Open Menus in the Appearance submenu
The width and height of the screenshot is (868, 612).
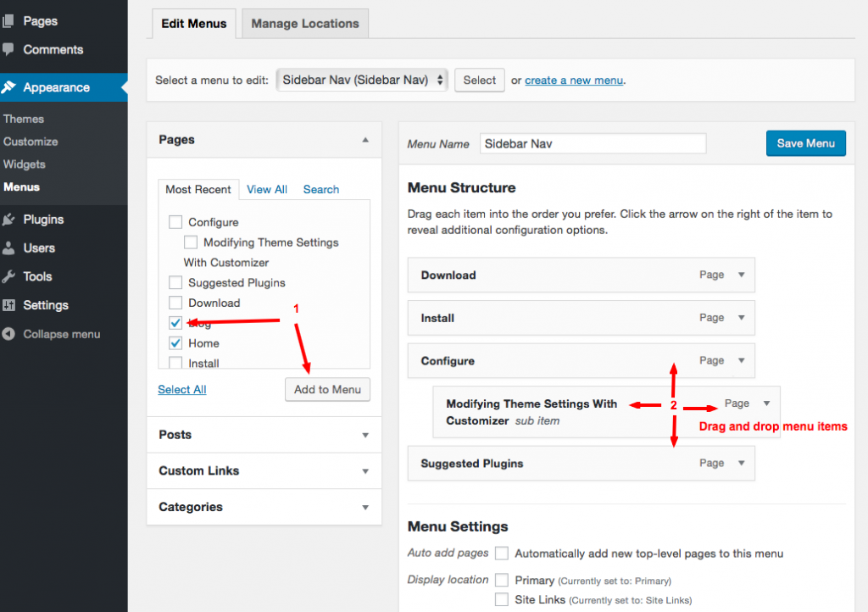tap(21, 187)
